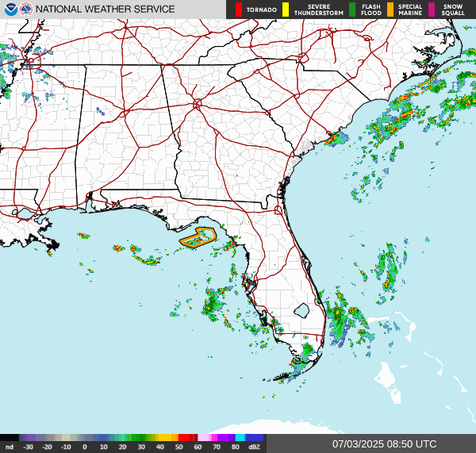476x453 pixels.
Task: Click the 'SEVERE THUNDERSTORM' legend label
Action: point(318,10)
